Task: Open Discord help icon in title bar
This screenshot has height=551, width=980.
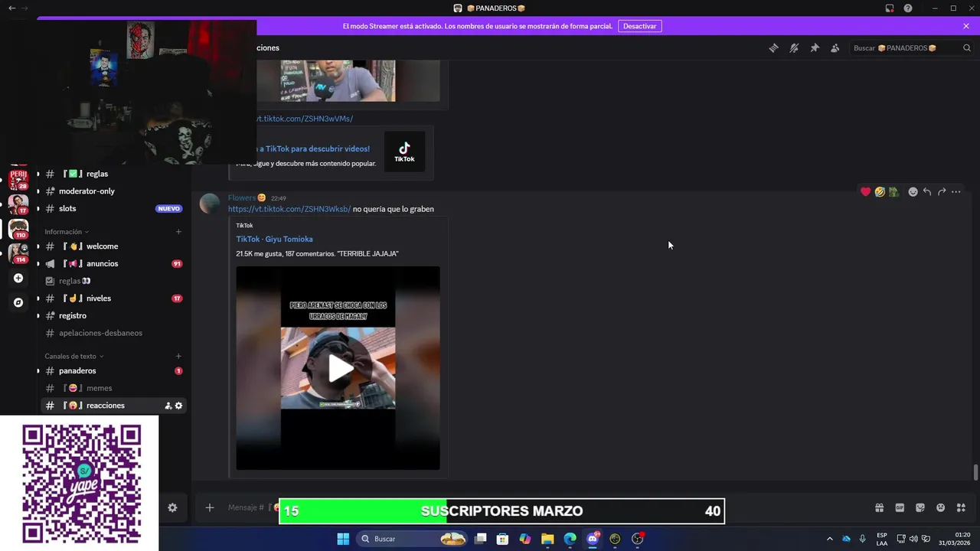Action: click(908, 8)
